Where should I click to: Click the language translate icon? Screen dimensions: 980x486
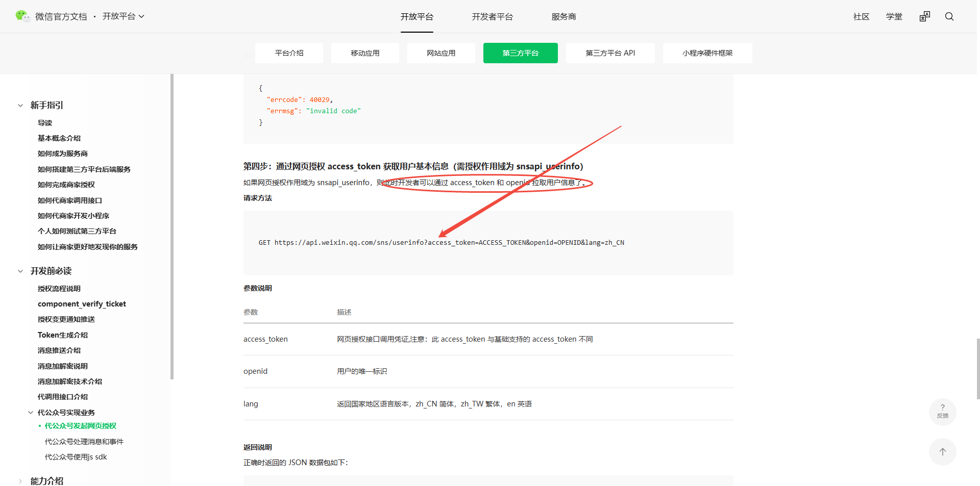pyautogui.click(x=925, y=16)
